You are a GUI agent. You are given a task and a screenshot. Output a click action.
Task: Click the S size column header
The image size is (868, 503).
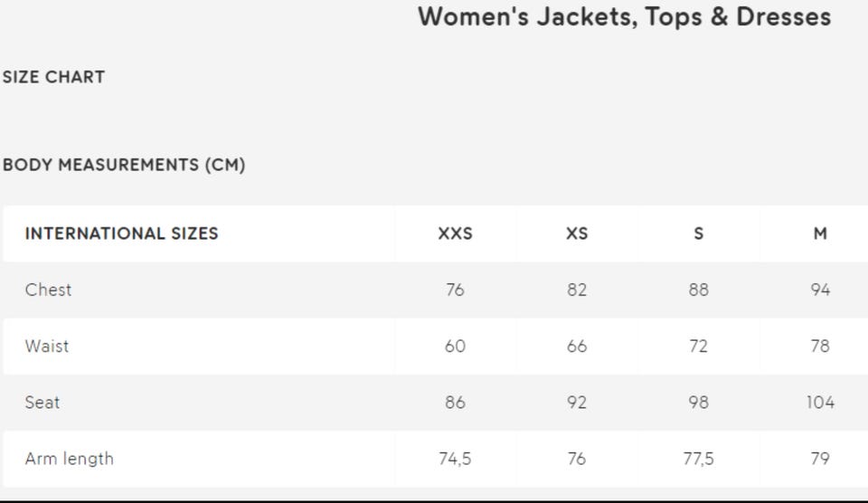698,233
